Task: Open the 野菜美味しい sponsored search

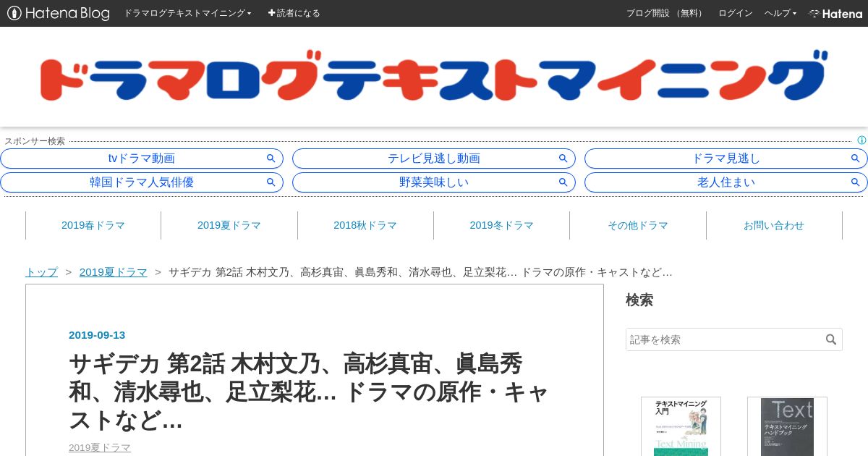Action: (434, 182)
